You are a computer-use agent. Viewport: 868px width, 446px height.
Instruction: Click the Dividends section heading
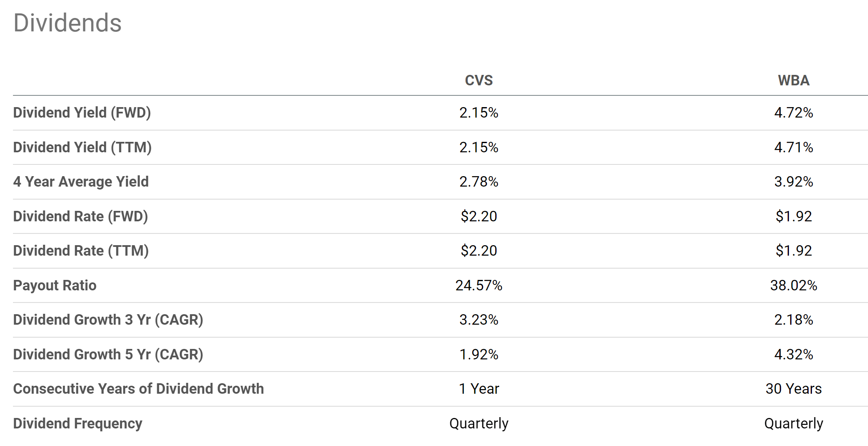click(67, 23)
